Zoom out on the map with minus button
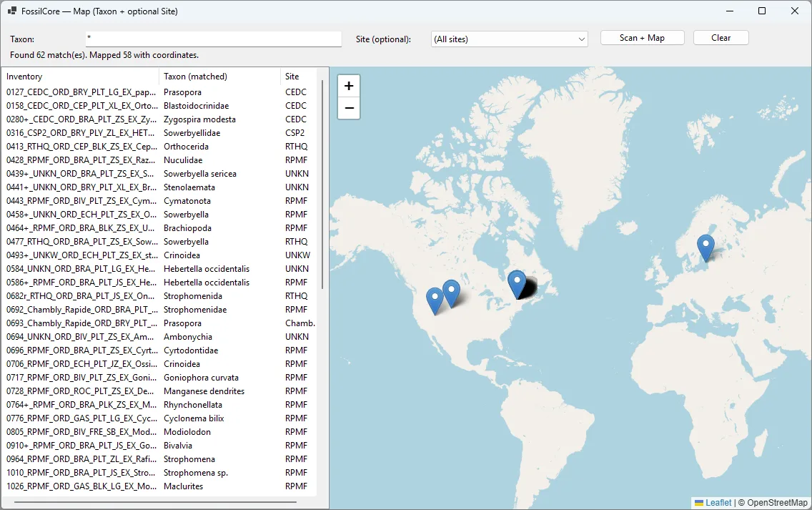The image size is (812, 510). 349,108
